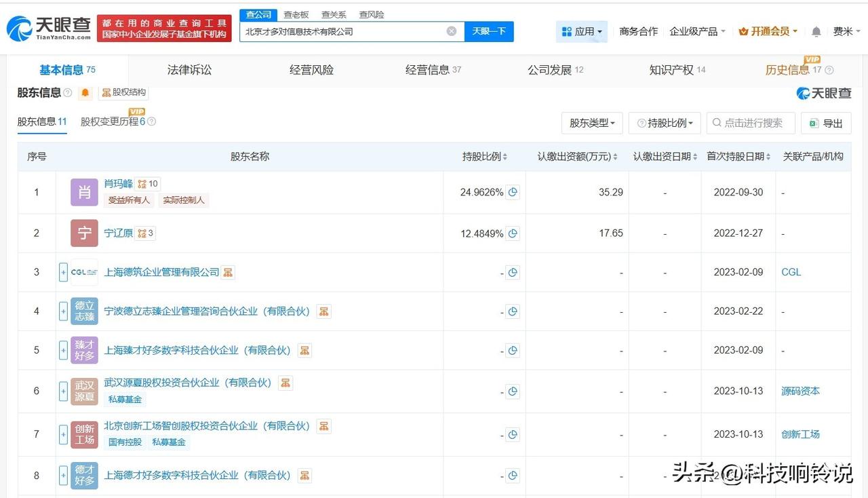
Task: Click the help icon next to 股东信息 heading
Action: point(68,92)
